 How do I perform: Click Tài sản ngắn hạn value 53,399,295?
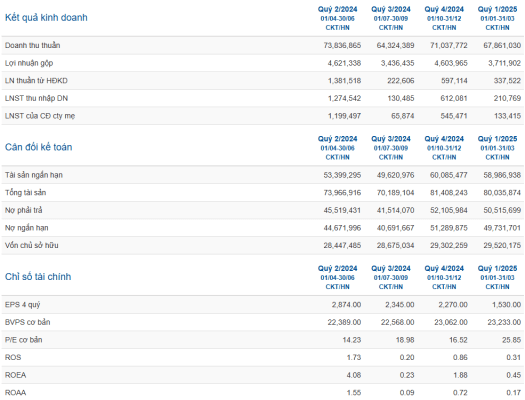(342, 175)
